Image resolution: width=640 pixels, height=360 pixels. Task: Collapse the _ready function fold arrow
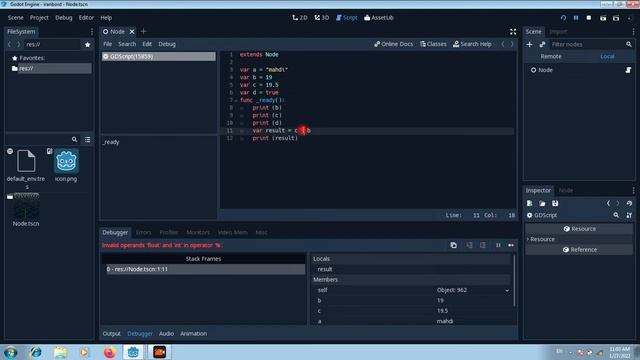coord(236,100)
